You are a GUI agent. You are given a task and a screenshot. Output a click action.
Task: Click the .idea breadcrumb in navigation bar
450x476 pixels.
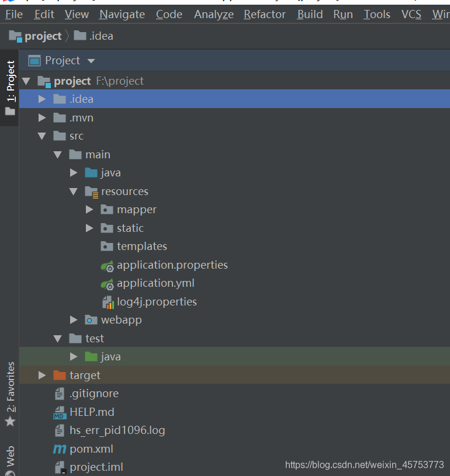click(x=94, y=36)
